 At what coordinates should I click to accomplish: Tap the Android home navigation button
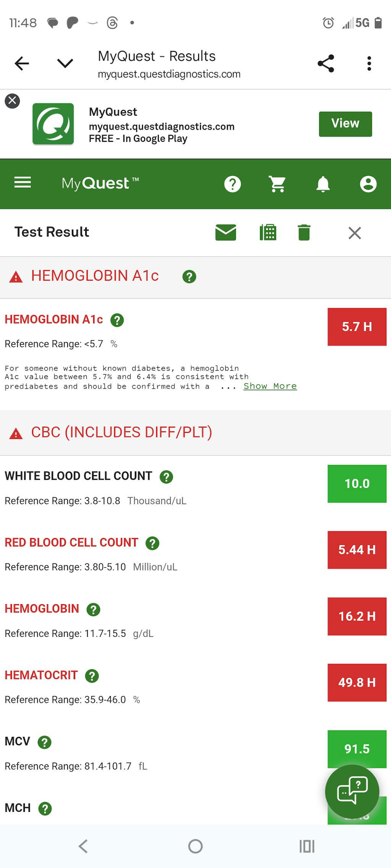tap(195, 846)
